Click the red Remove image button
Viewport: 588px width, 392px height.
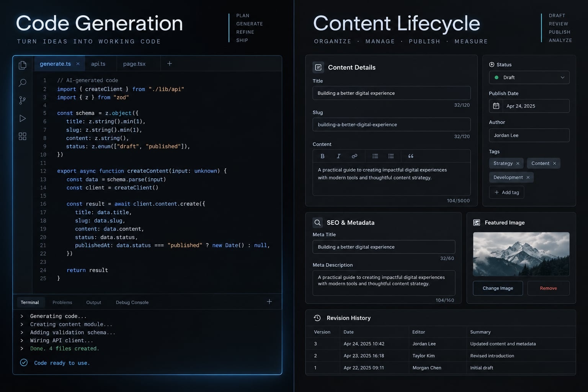(x=548, y=288)
